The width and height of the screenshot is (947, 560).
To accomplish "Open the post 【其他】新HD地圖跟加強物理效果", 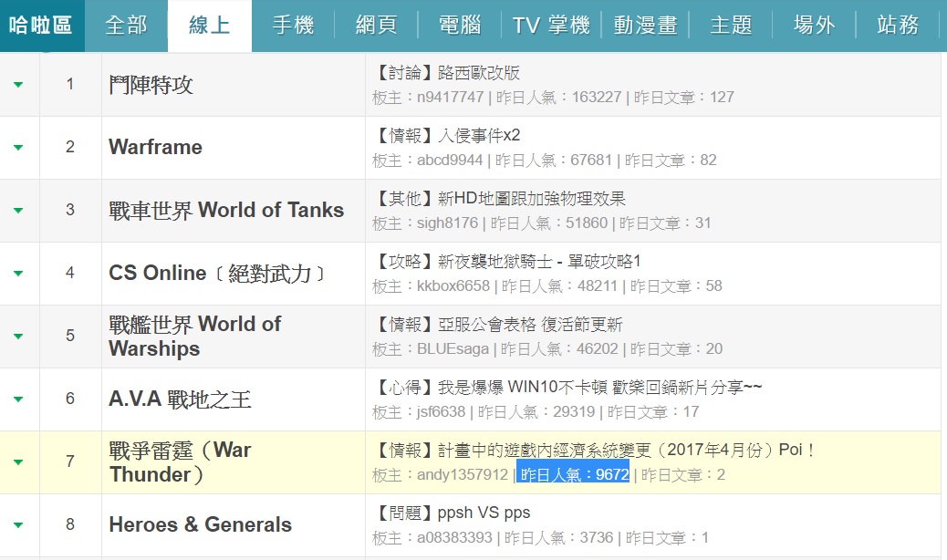I will pyautogui.click(x=499, y=199).
